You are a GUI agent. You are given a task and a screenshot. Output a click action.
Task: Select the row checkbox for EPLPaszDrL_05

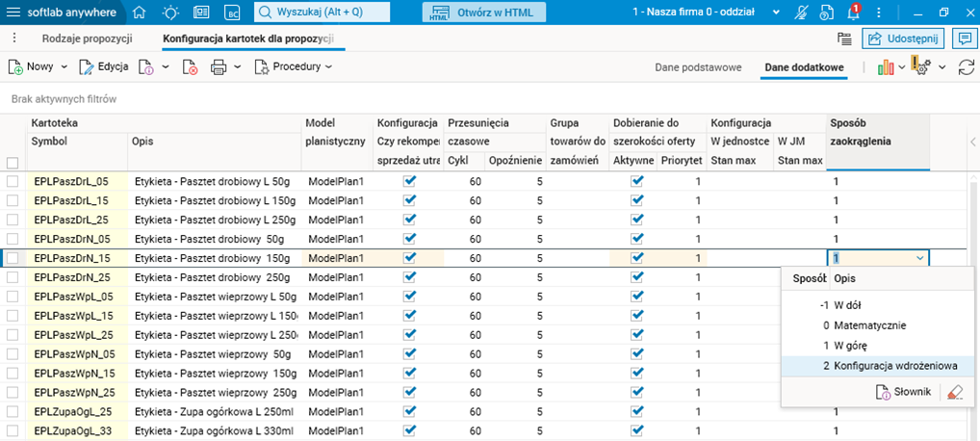click(x=13, y=181)
